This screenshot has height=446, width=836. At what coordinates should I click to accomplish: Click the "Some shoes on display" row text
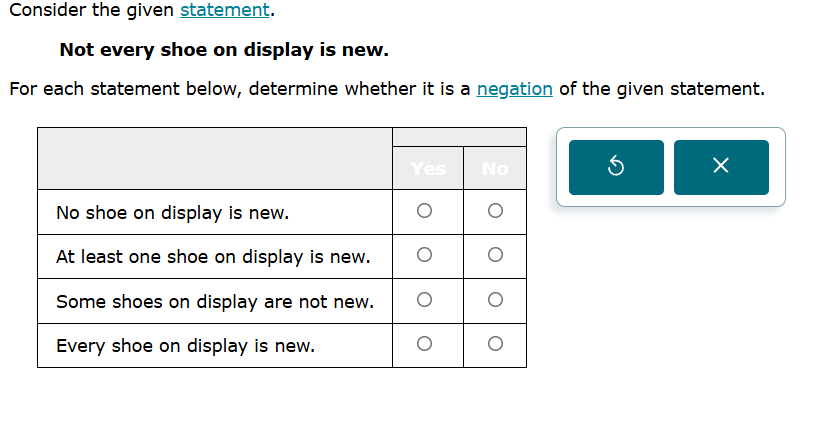click(x=215, y=301)
